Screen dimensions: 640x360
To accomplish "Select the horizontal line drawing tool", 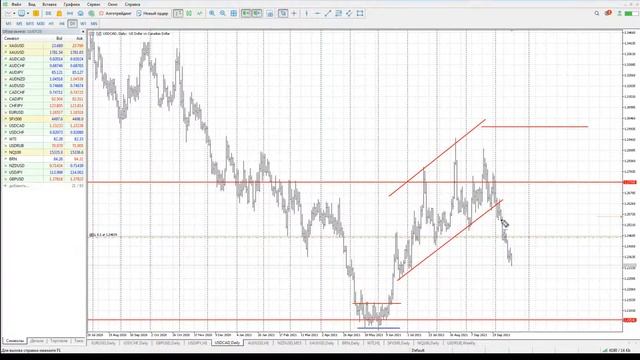I will click(x=317, y=13).
